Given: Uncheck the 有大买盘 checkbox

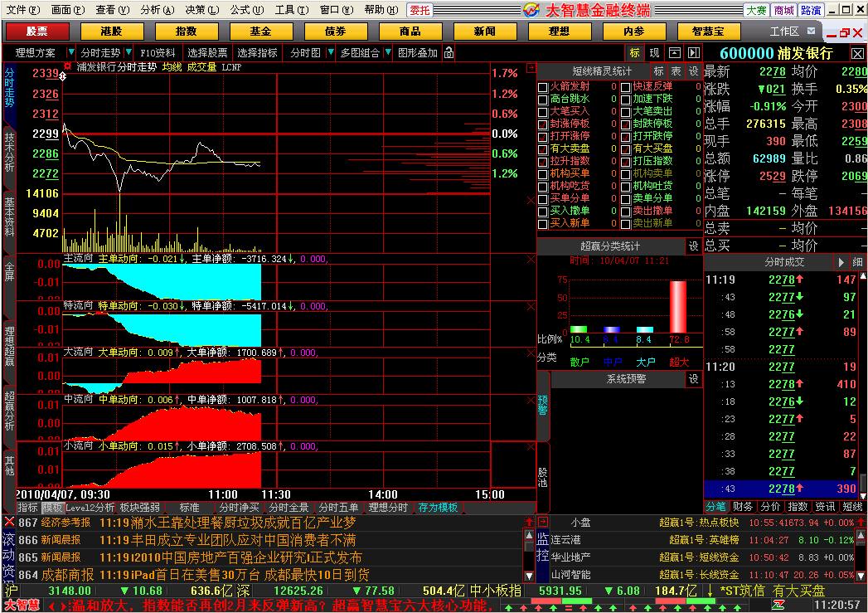Looking at the screenshot, I should 626,149.
